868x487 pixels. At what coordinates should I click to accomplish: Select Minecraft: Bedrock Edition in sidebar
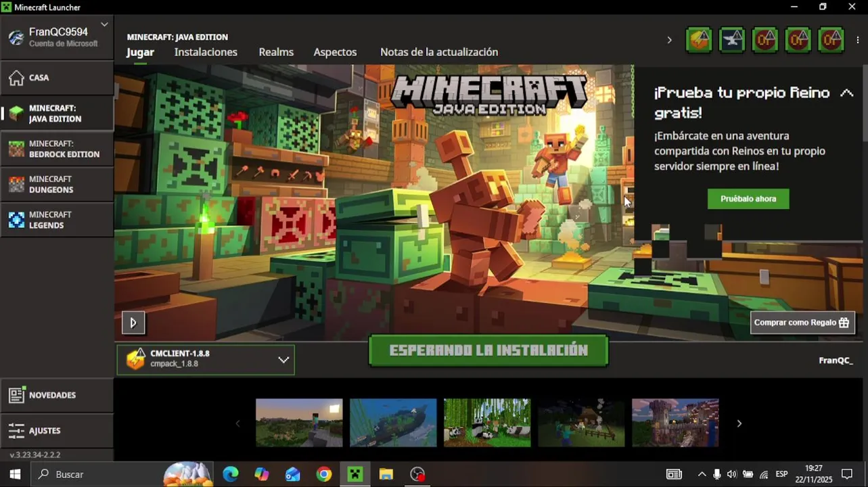point(57,149)
